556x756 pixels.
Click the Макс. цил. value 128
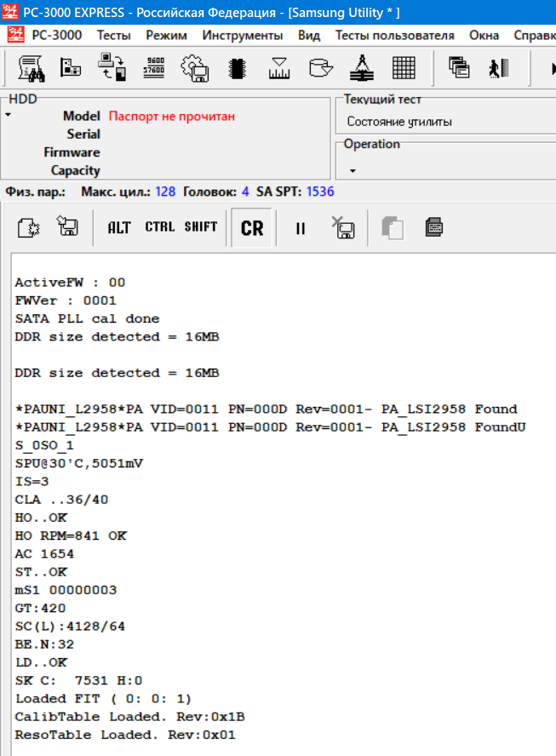tap(165, 192)
